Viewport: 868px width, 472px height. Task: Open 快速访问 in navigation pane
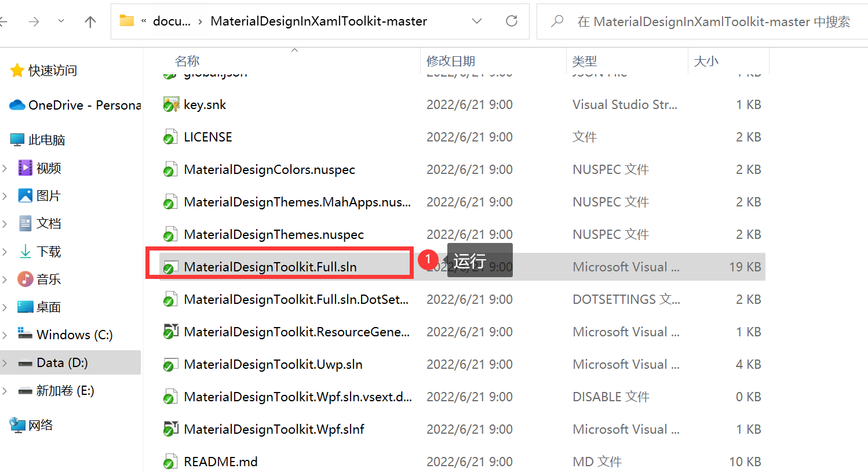point(53,71)
